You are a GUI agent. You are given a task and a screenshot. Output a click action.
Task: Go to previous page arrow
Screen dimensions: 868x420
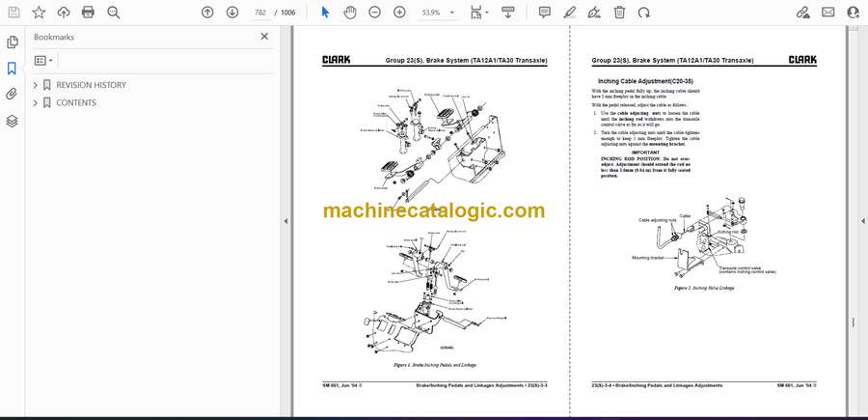(207, 13)
